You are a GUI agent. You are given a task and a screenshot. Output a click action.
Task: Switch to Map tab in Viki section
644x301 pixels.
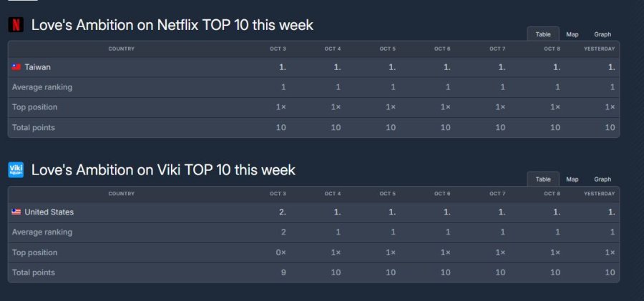tap(572, 179)
